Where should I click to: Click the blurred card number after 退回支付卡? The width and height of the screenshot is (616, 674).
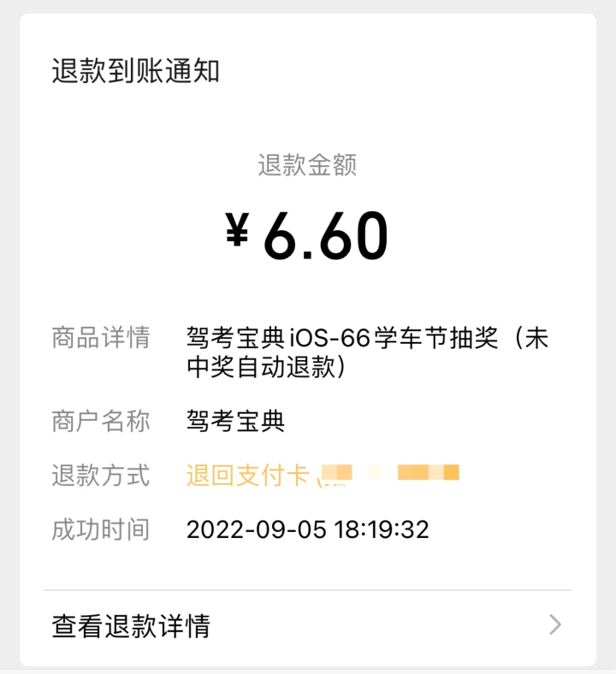click(x=389, y=474)
